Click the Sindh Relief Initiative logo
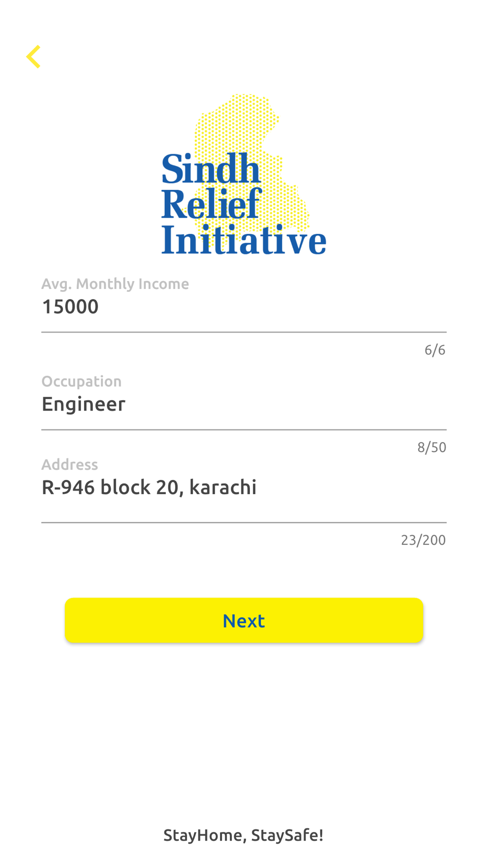 pos(244,174)
